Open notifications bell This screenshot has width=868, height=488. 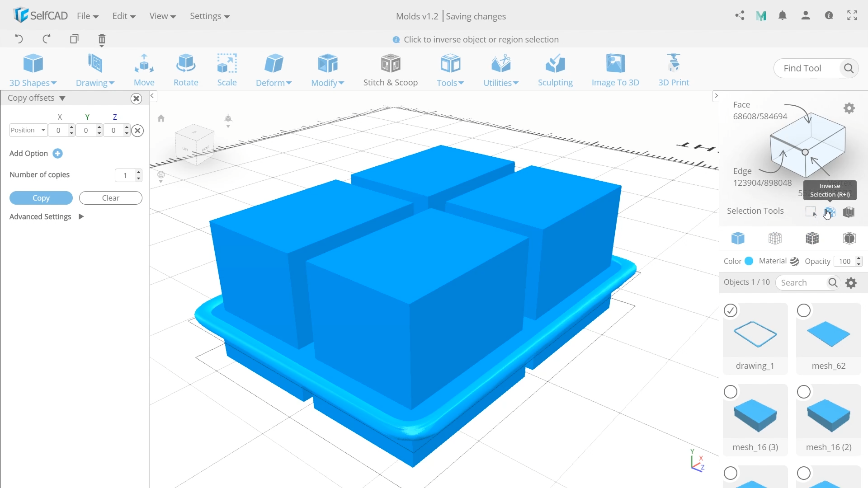[x=783, y=16]
